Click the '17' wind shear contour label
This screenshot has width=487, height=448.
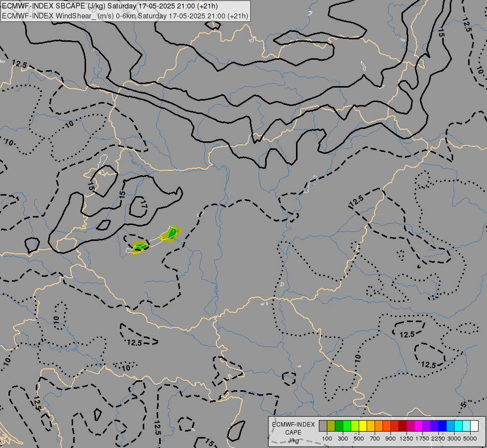pyautogui.click(x=143, y=204)
